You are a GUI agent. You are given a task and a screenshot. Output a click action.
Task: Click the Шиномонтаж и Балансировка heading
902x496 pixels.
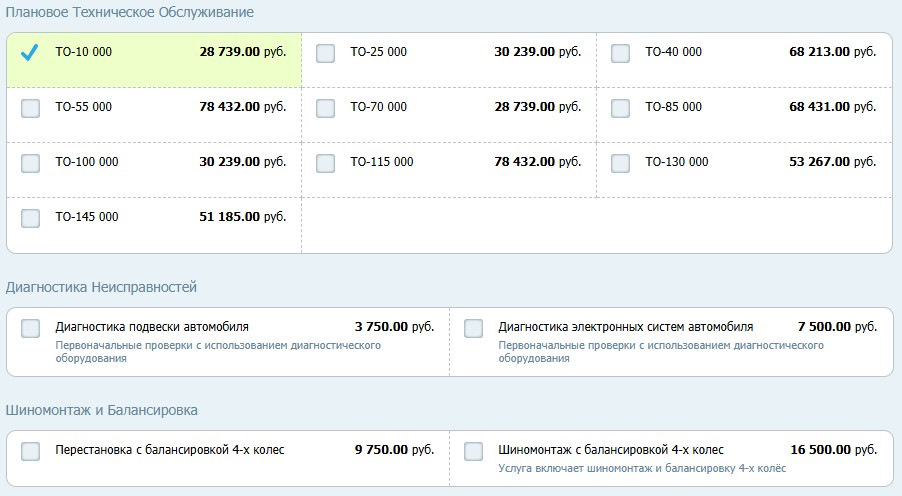(102, 410)
